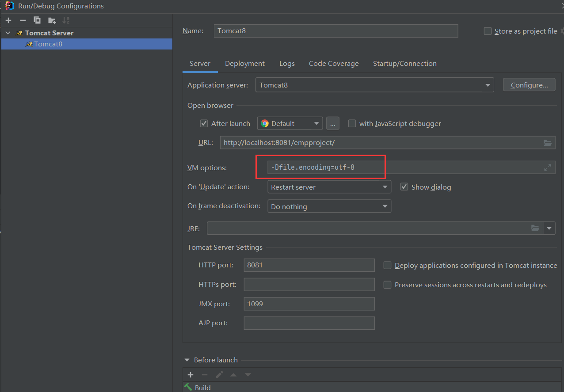
Task: Select the Tomcat8 configuration item
Action: pyautogui.click(x=87, y=44)
